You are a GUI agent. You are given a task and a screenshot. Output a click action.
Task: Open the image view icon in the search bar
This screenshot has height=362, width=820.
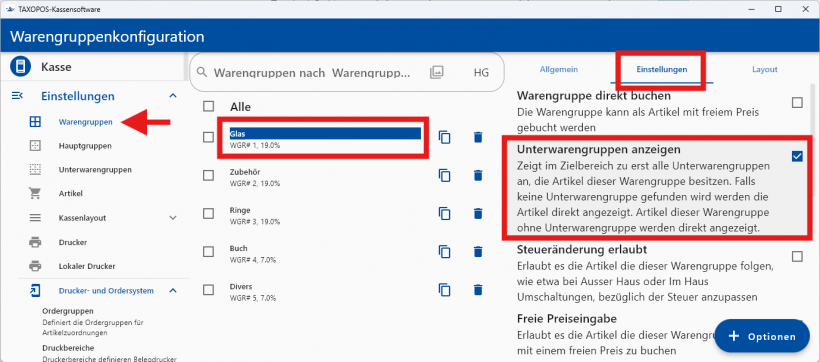[437, 72]
